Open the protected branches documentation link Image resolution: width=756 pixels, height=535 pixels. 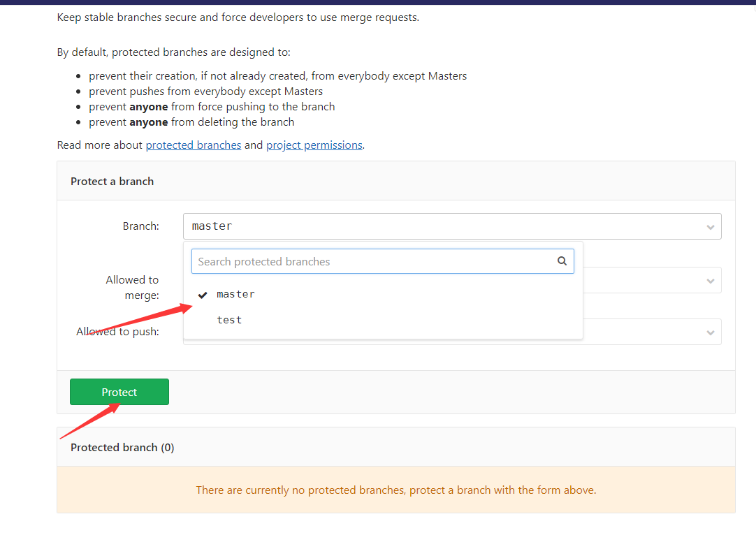click(193, 145)
